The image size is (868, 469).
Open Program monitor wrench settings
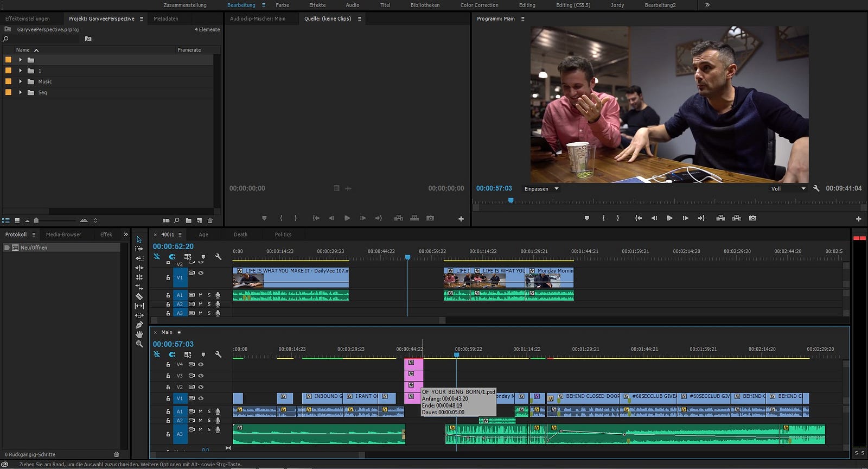(x=816, y=188)
